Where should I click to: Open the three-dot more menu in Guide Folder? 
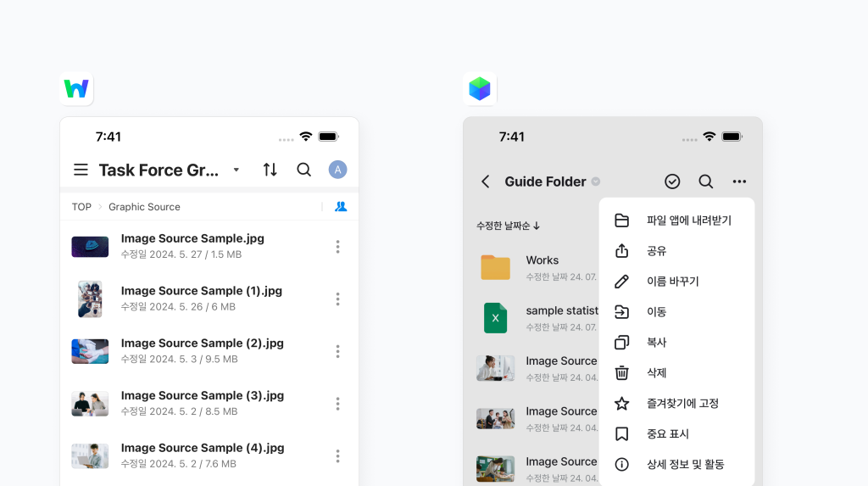pyautogui.click(x=739, y=182)
